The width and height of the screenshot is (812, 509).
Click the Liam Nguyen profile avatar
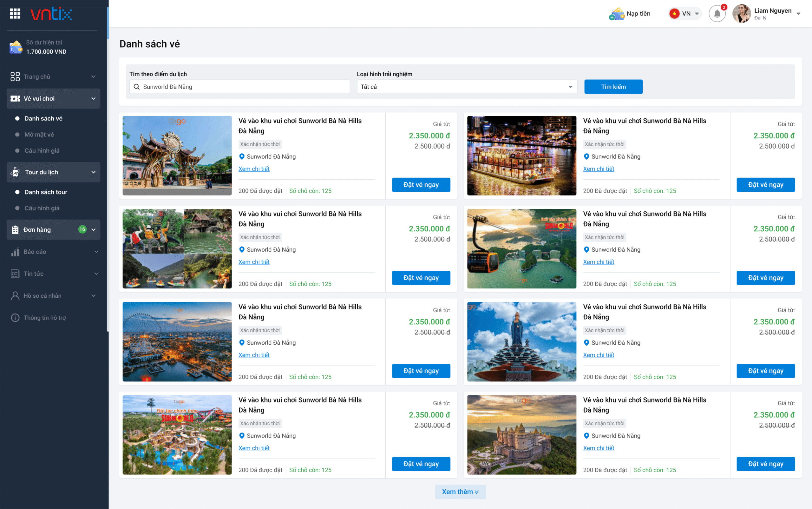[x=741, y=14]
